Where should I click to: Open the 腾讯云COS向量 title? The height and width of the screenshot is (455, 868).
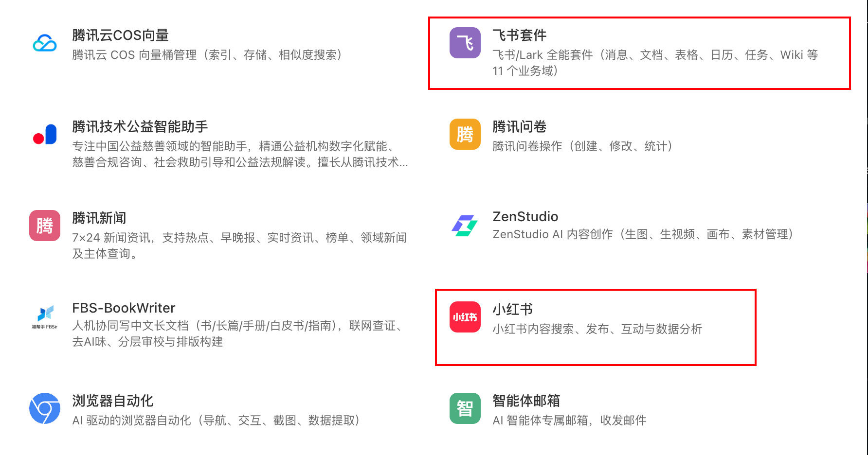point(120,35)
